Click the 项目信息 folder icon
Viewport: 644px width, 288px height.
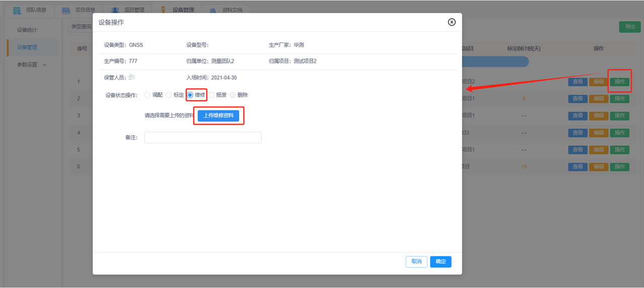point(66,10)
